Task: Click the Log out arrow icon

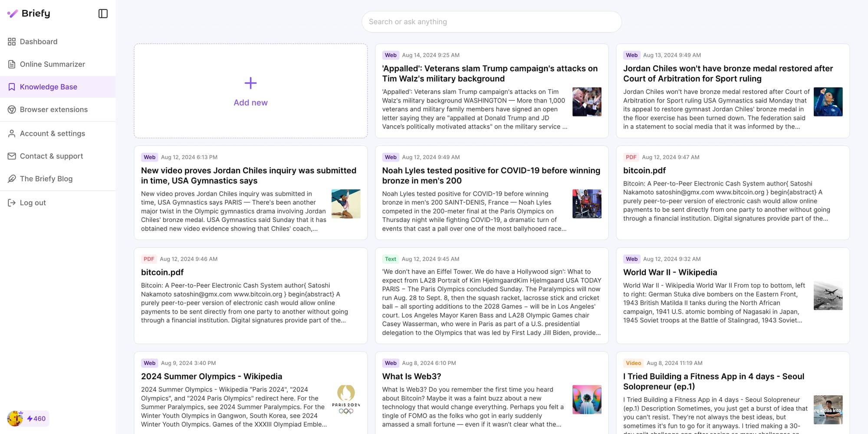Action: [x=12, y=202]
